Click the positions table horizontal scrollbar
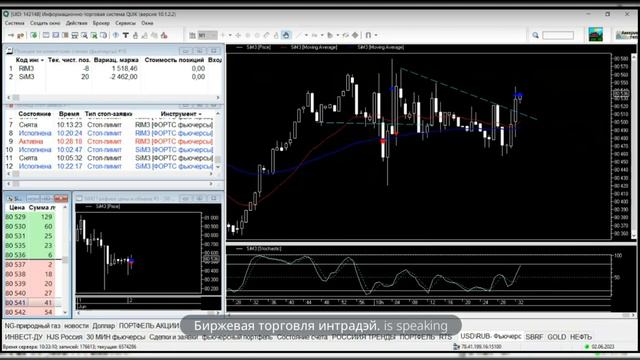The width and height of the screenshot is (640, 360). pyautogui.click(x=113, y=98)
